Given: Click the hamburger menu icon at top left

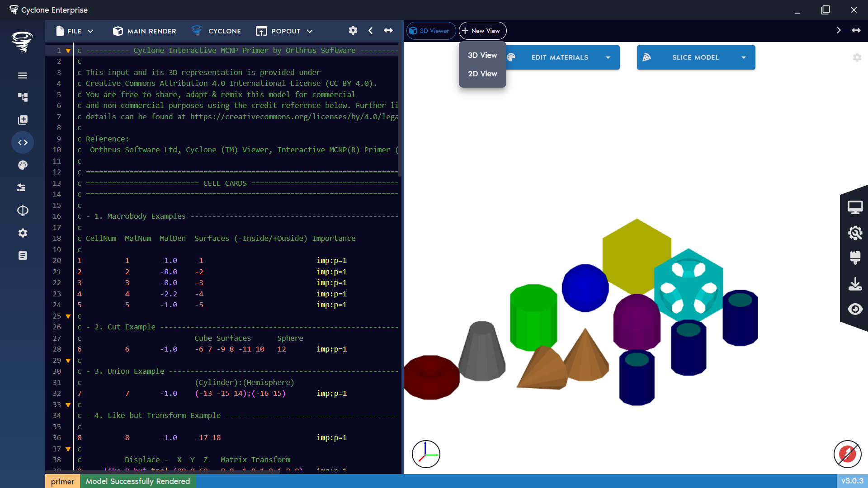Looking at the screenshot, I should click(23, 75).
